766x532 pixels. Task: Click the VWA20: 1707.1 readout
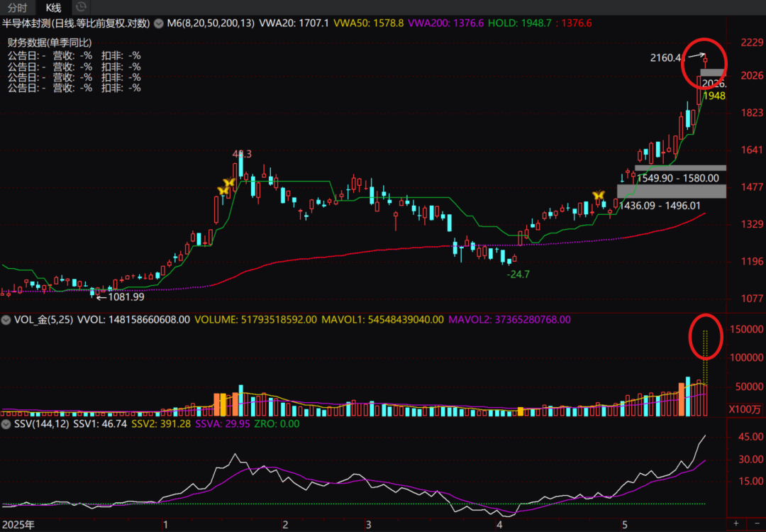294,23
